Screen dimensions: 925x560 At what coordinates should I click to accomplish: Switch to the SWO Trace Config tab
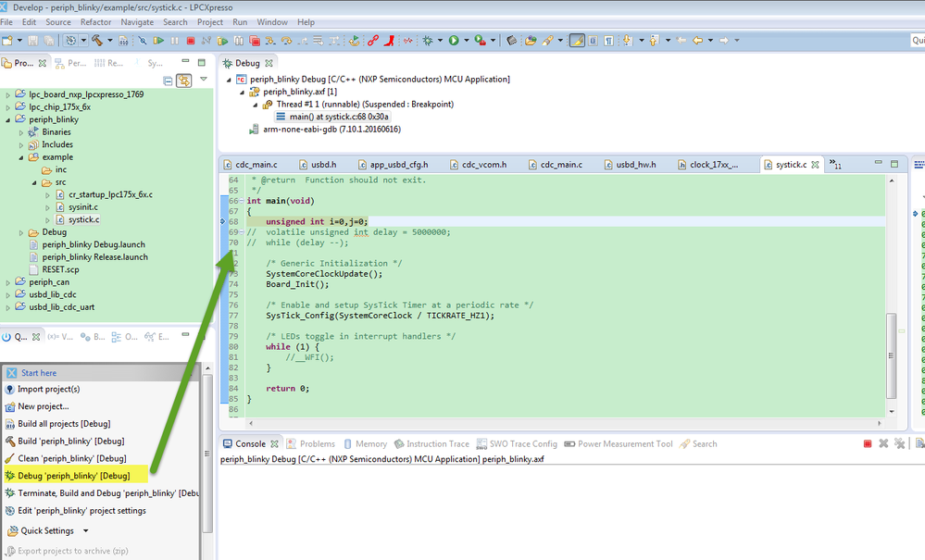(517, 444)
